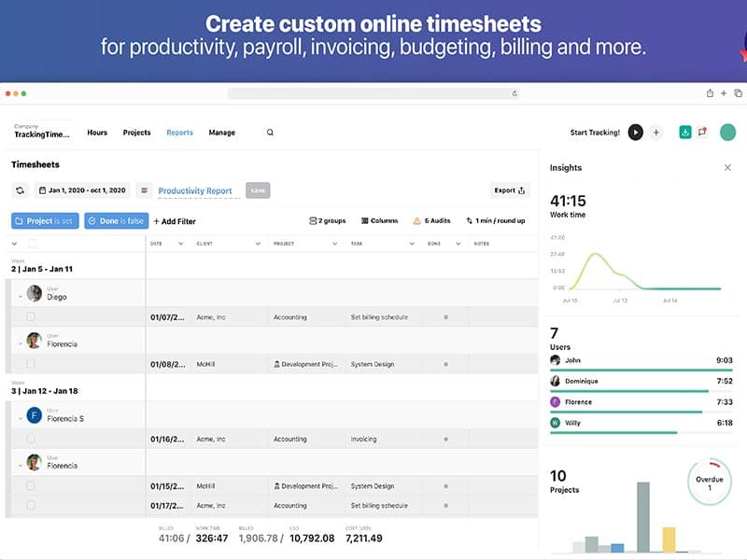The width and height of the screenshot is (747, 560).
Task: Click the refresh timesheet icon
Action: 20,190
